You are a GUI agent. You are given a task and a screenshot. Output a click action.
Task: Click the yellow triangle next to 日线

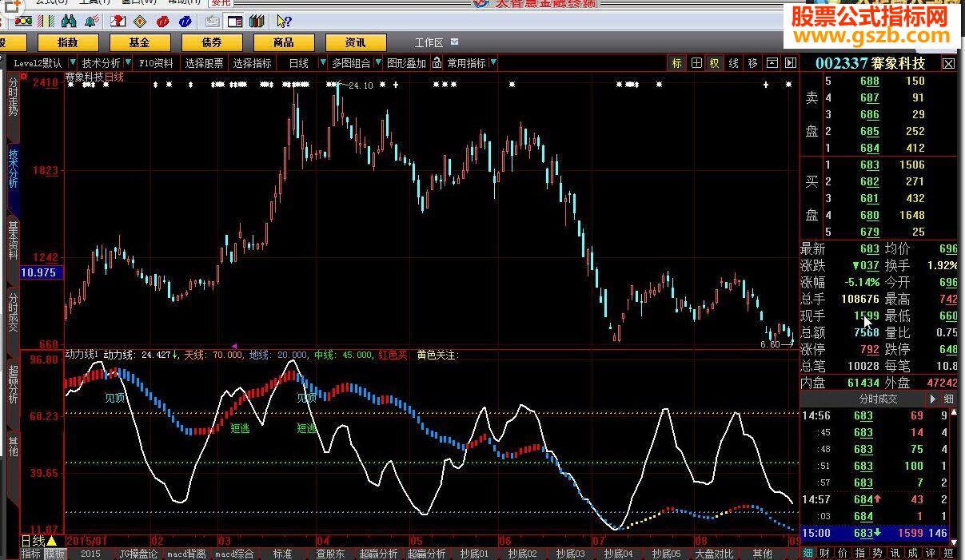coord(52,542)
